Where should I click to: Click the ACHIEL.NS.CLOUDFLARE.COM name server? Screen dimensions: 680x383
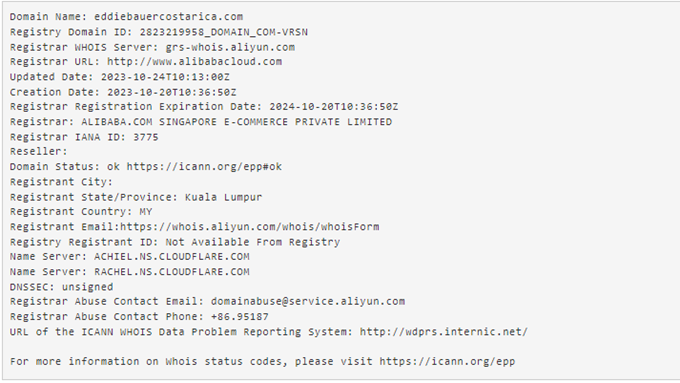pos(172,257)
